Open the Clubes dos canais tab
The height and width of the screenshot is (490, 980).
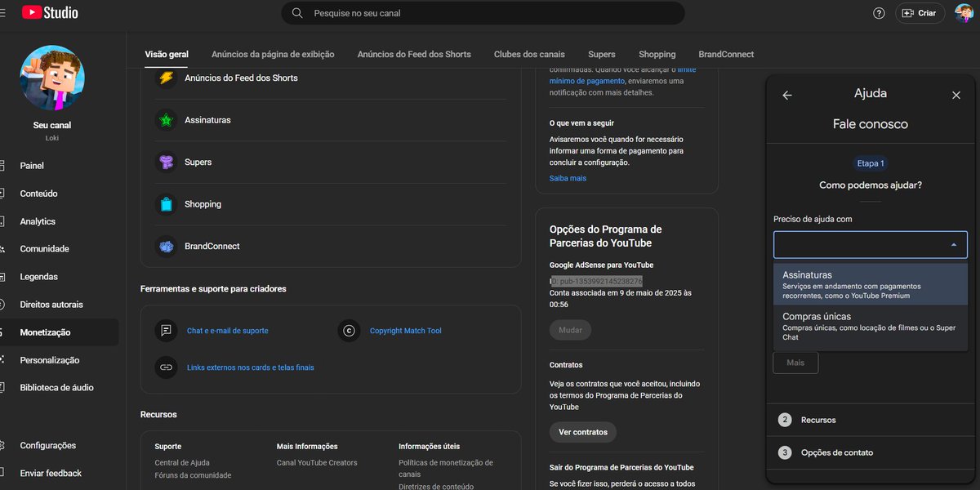click(529, 54)
